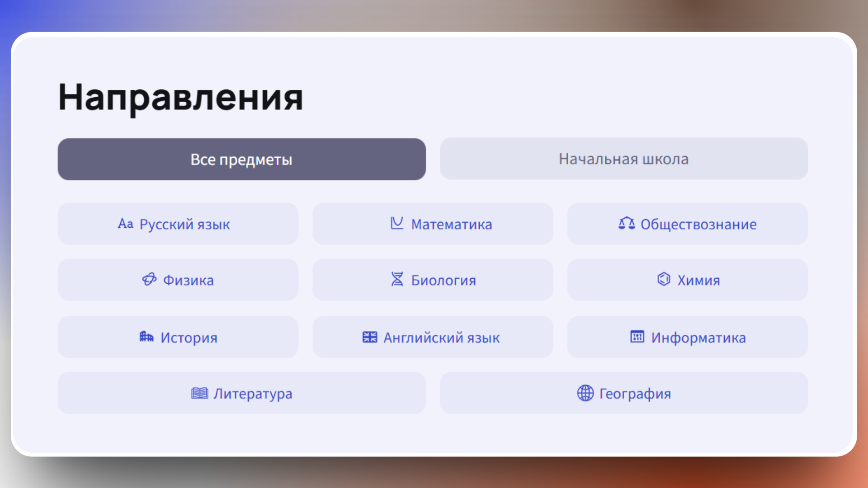This screenshot has width=868, height=488.
Task: Select the parabola icon for Математика
Action: point(396,223)
